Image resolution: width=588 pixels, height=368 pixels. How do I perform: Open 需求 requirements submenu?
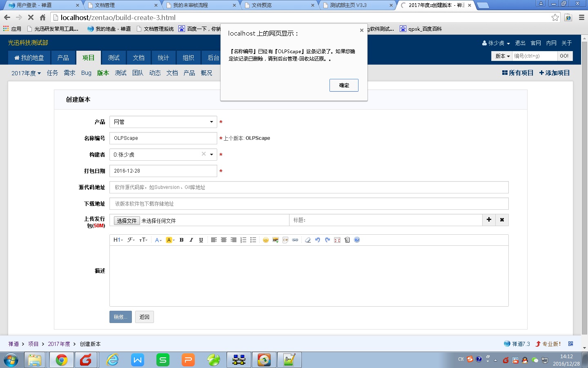coord(69,73)
